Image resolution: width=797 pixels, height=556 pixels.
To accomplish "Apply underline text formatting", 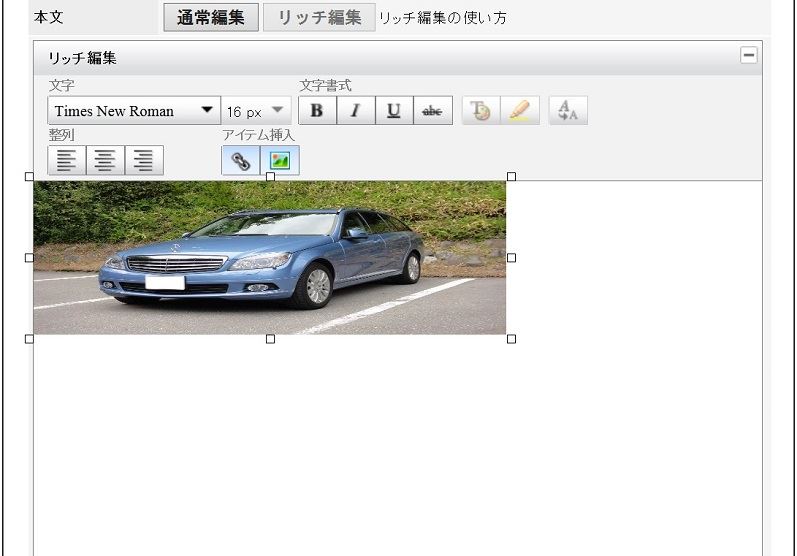I will pyautogui.click(x=394, y=110).
